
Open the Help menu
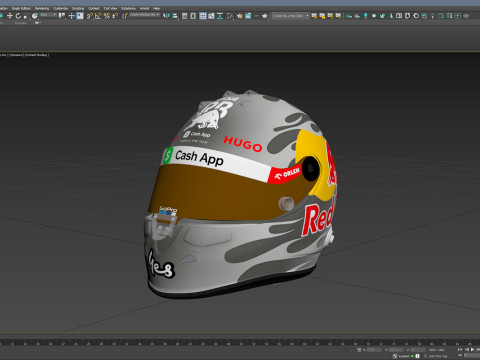[x=156, y=8]
